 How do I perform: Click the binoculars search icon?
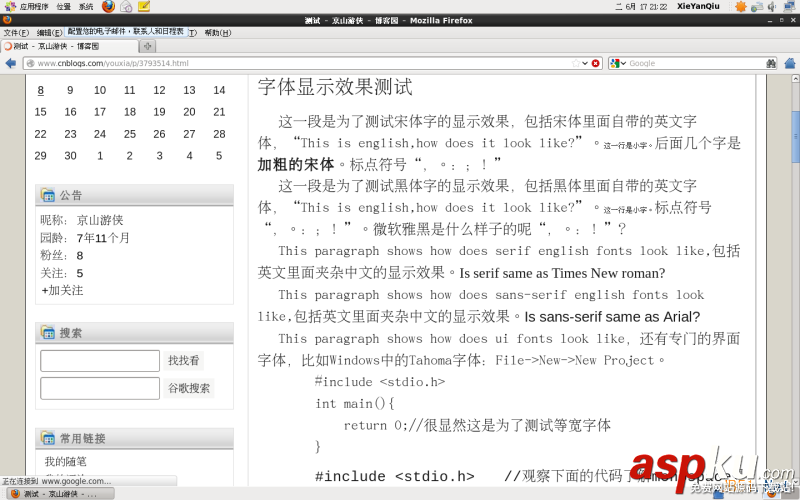(771, 63)
